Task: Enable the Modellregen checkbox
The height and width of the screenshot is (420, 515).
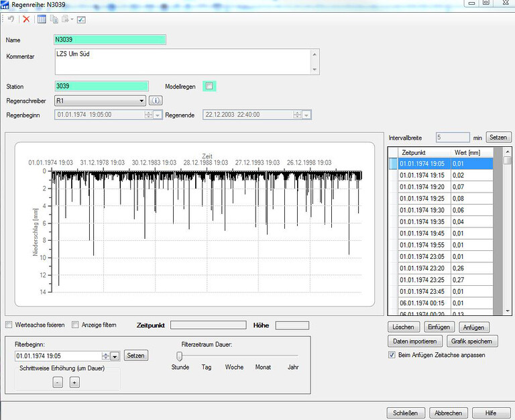Action: pos(209,86)
